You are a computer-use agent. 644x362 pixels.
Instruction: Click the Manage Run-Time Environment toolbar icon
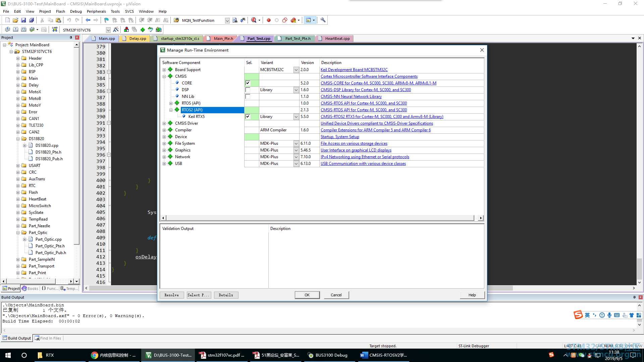click(x=143, y=29)
